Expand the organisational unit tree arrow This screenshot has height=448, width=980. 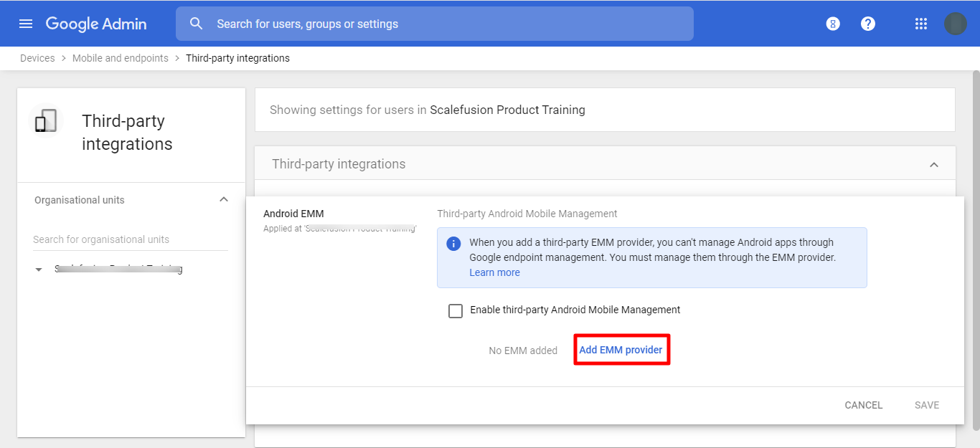[39, 270]
